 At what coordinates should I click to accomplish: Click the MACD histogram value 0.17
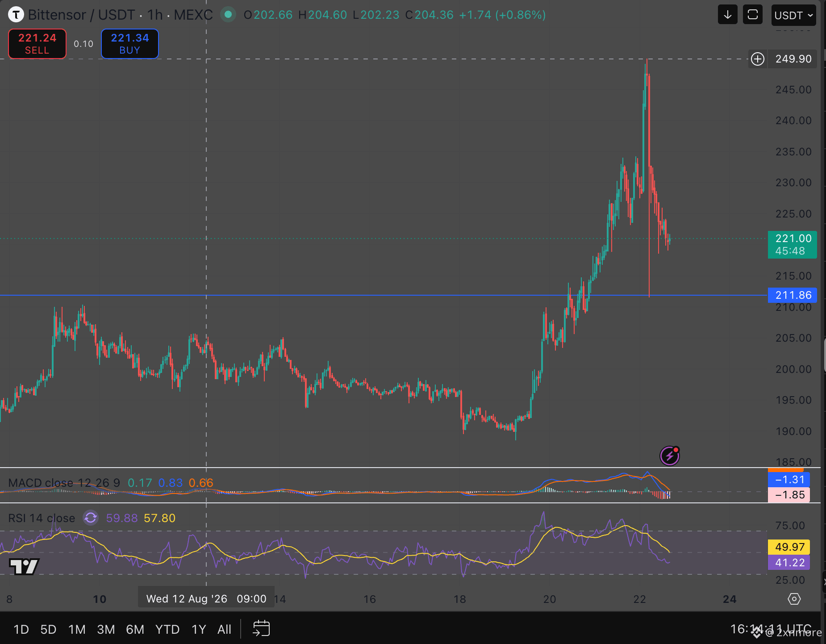click(140, 483)
